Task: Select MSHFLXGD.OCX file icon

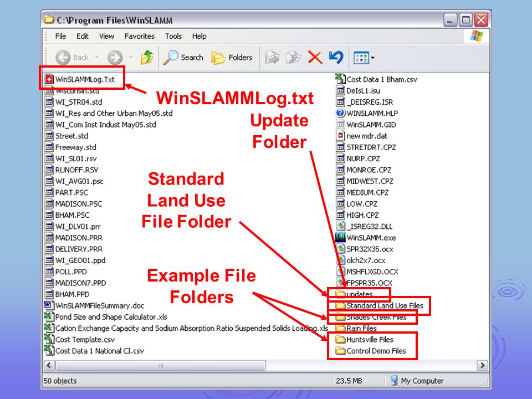Action: pos(340,271)
